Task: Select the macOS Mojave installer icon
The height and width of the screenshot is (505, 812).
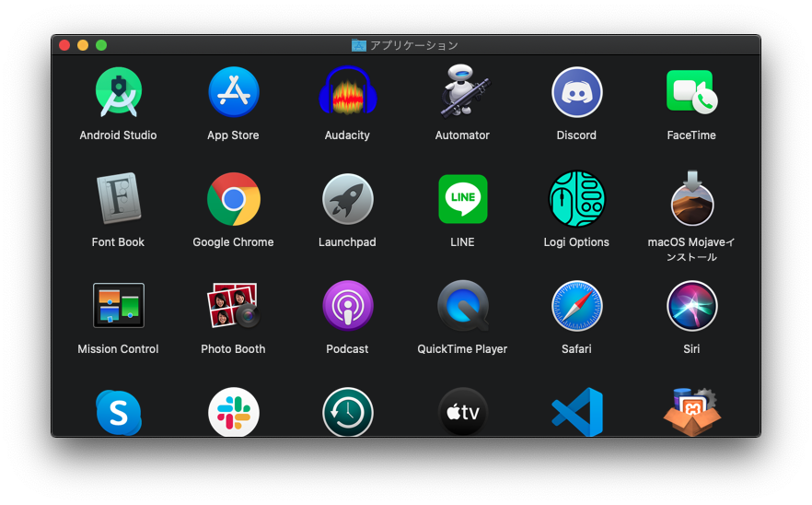Action: pos(692,198)
